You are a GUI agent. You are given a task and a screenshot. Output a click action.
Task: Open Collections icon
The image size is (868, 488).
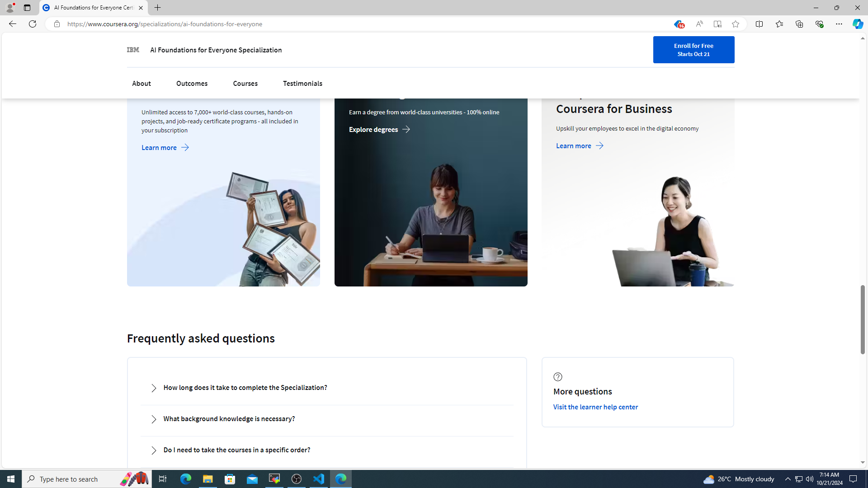tap(799, 24)
